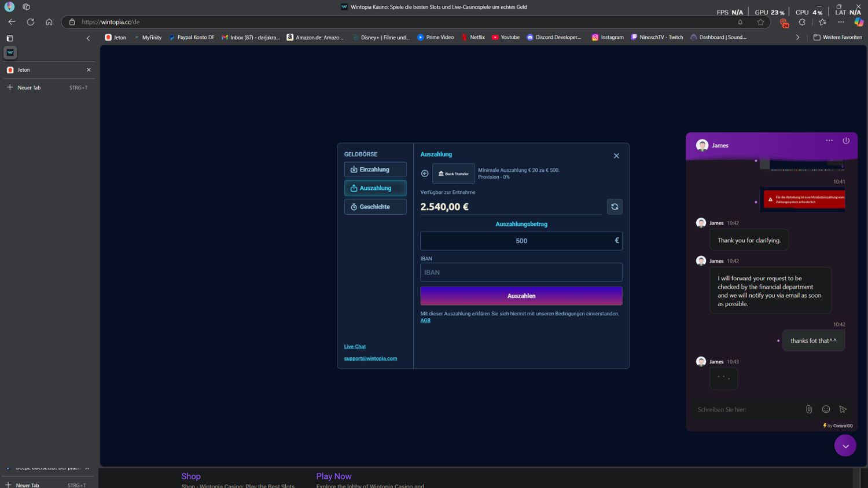Click the send message icon in chat
The height and width of the screenshot is (488, 868).
843,409
